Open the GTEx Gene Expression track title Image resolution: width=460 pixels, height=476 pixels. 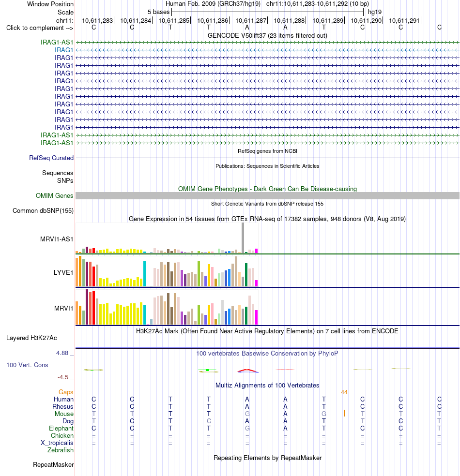pos(267,219)
